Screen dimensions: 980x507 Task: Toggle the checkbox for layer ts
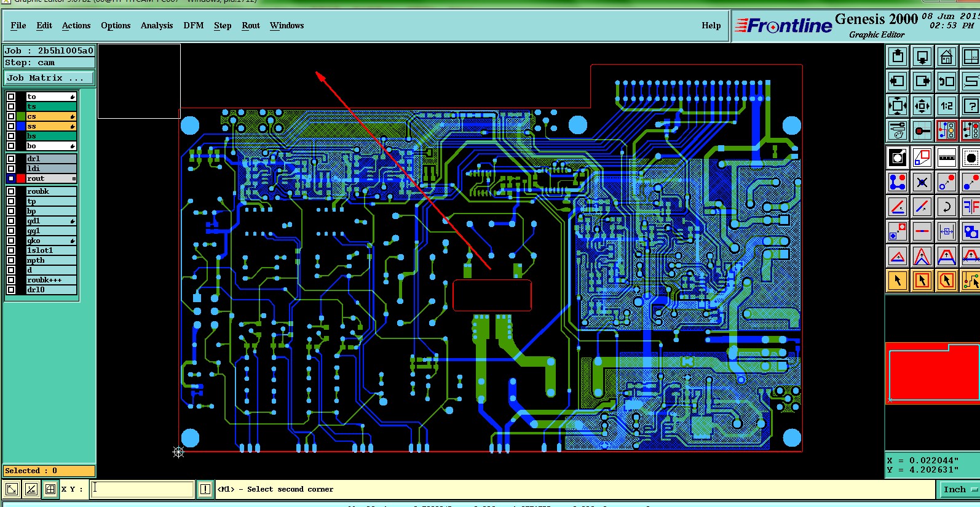point(11,106)
